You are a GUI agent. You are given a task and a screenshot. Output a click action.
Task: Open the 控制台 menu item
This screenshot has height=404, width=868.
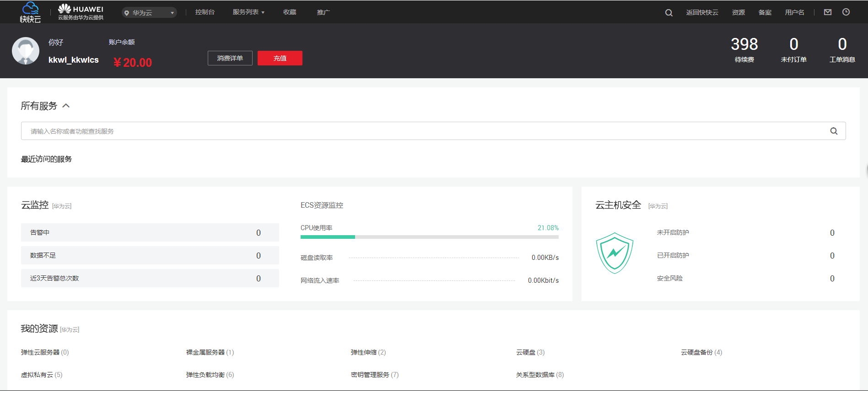tap(205, 12)
